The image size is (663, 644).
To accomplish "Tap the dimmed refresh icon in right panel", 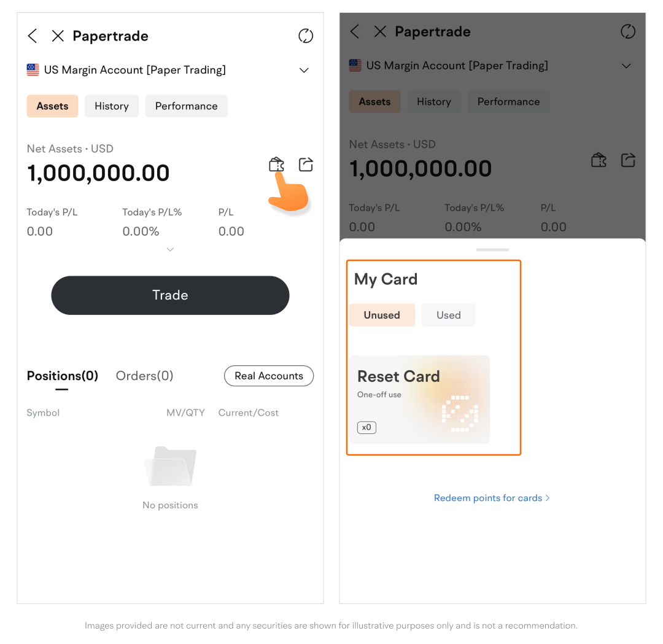I will pos(628,32).
